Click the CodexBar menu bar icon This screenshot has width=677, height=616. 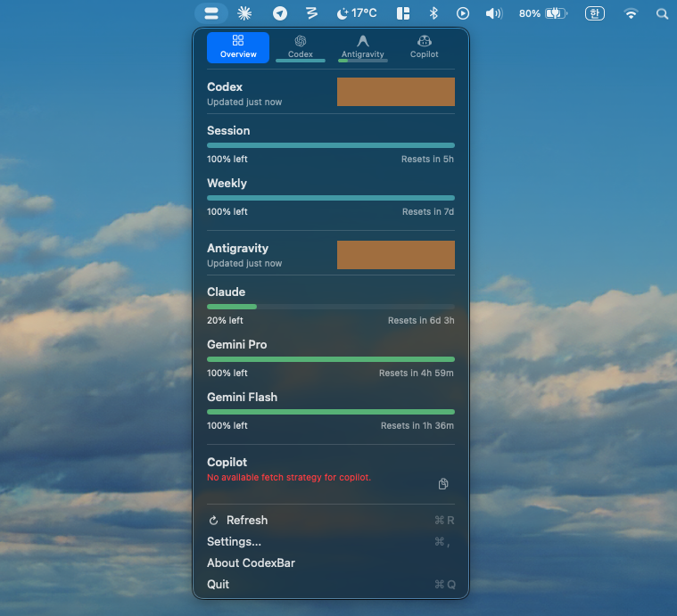point(211,13)
